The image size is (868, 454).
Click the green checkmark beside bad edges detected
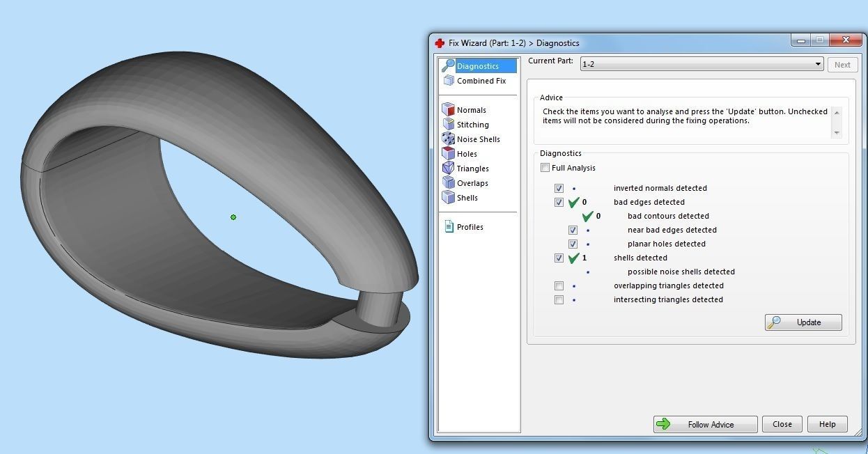pyautogui.click(x=573, y=203)
